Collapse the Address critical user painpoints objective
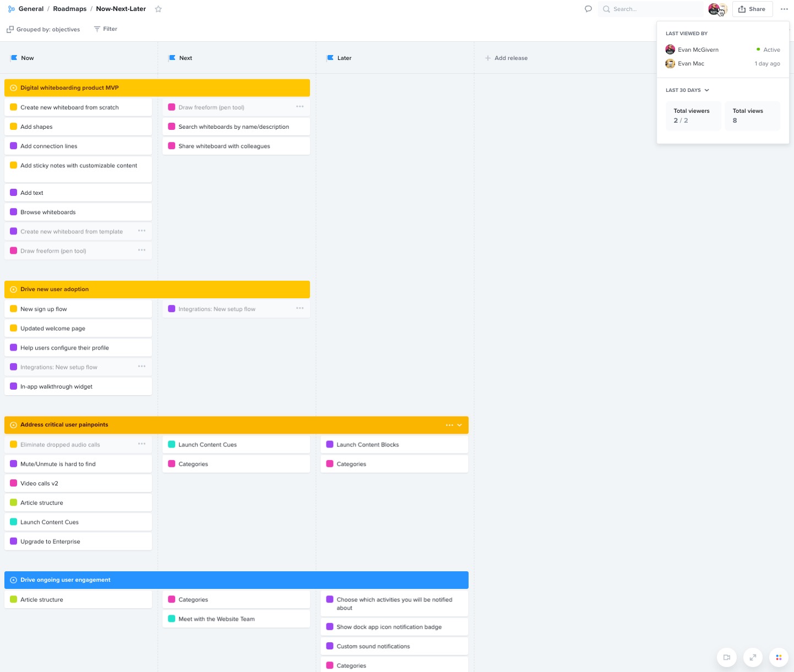794x672 pixels. (460, 425)
